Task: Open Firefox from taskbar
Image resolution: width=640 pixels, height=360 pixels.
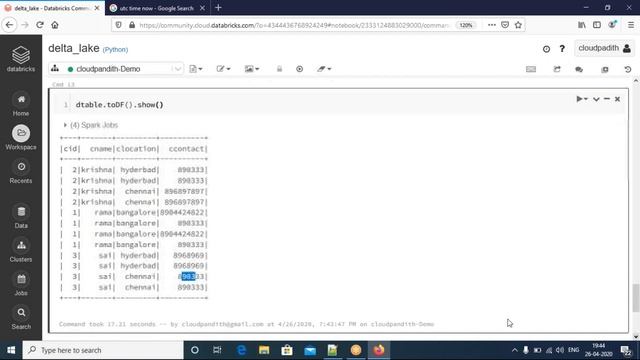Action: (379, 350)
